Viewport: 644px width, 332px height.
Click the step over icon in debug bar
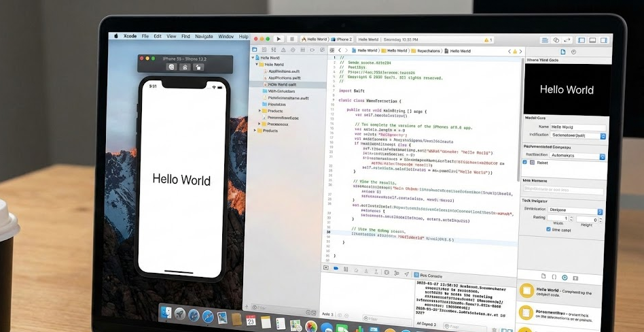[x=356, y=271]
